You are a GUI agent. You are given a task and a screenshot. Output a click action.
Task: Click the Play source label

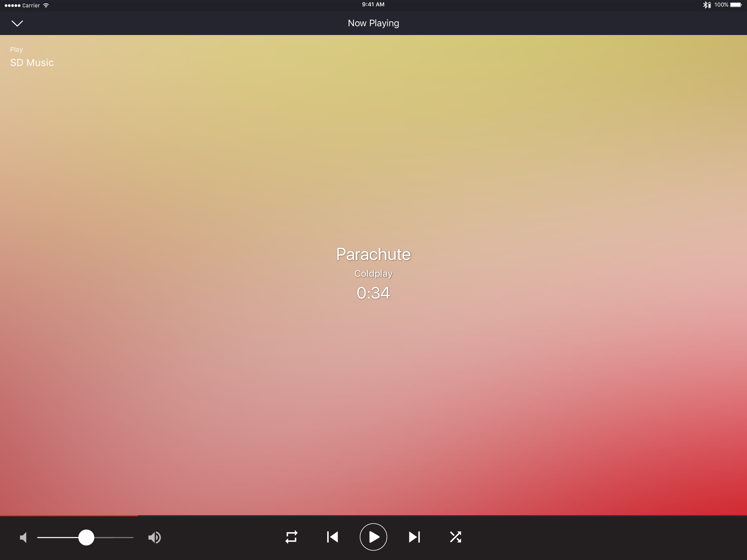17,49
